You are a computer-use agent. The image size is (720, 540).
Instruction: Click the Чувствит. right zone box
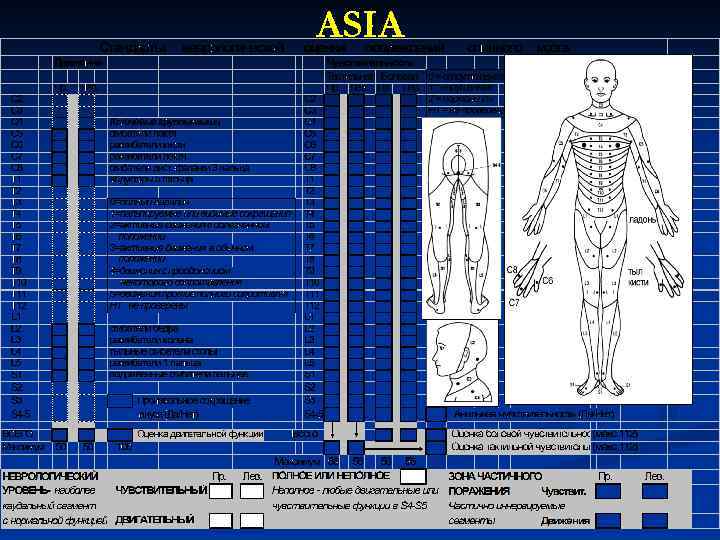[x=608, y=491]
